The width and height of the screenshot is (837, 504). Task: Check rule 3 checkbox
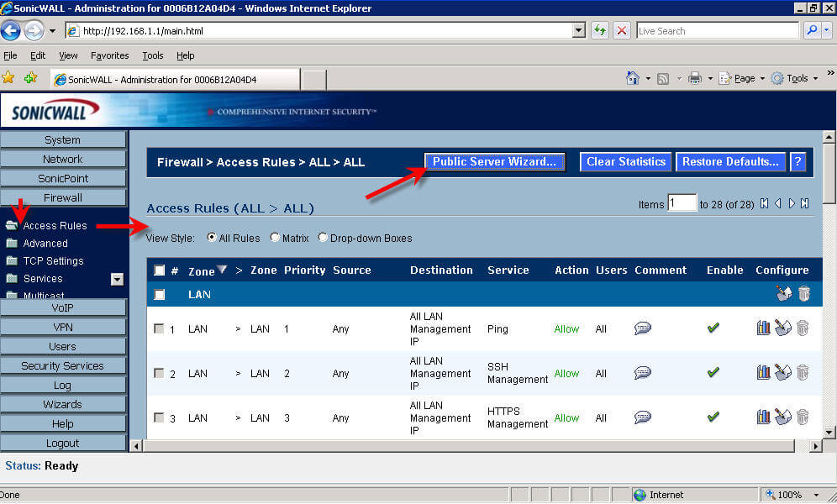pos(159,417)
